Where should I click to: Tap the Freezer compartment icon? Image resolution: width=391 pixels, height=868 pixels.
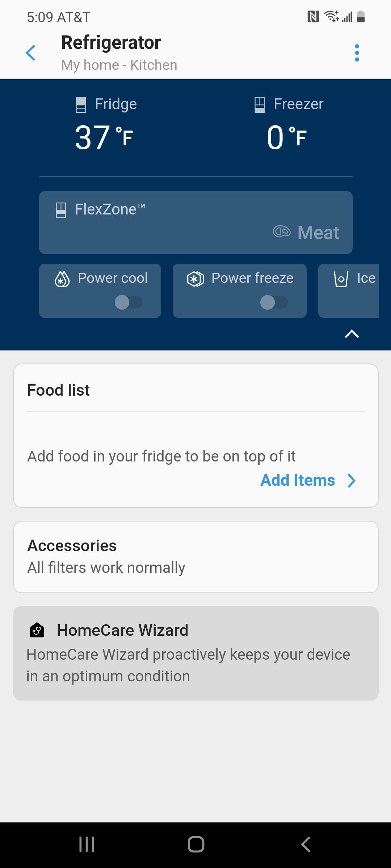[x=260, y=105]
